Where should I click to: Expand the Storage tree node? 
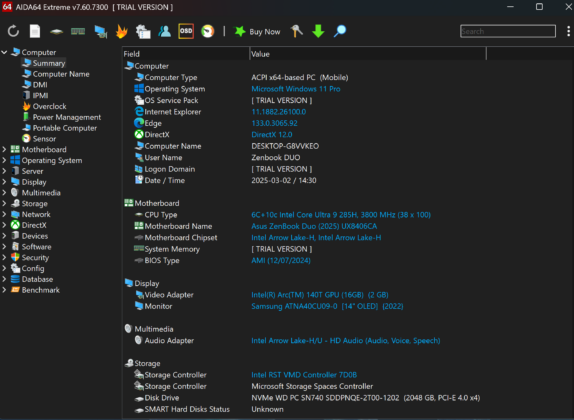click(x=4, y=204)
